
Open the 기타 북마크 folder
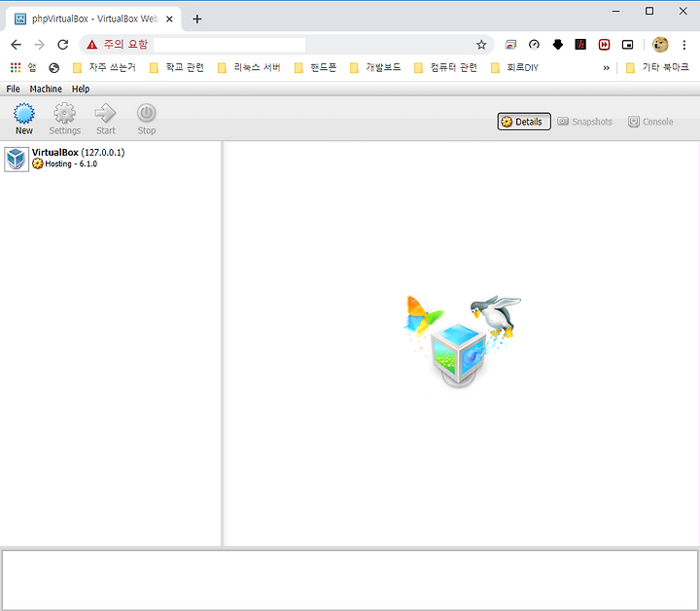[x=657, y=67]
